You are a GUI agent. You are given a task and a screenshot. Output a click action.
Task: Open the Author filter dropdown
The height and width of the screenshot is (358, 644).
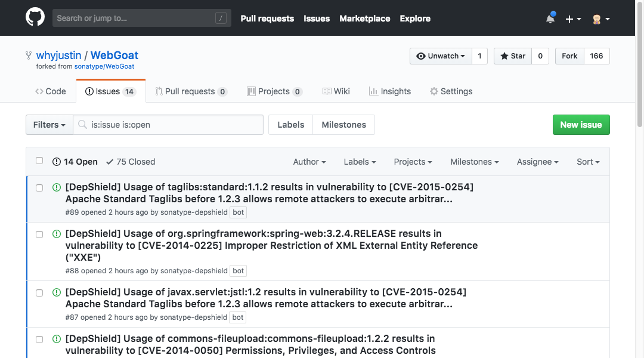pos(309,162)
